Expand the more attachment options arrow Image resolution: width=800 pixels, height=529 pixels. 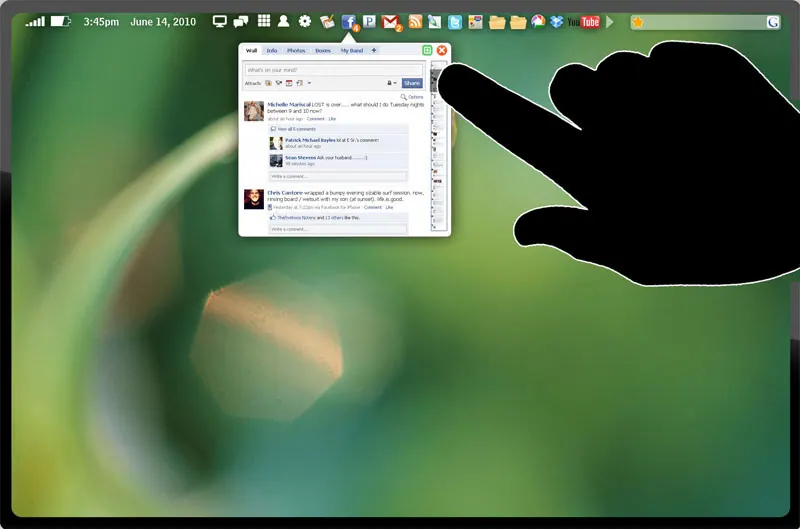coord(309,83)
